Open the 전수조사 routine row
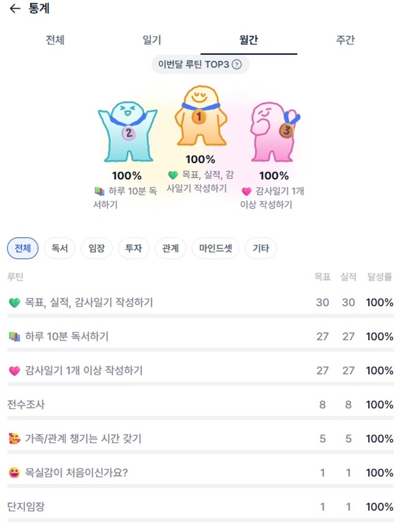The height and width of the screenshot is (532, 400). pos(26,405)
